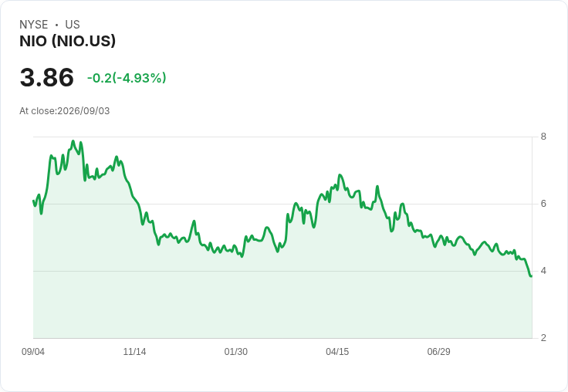
Task: Click the NIO (NIO.US) stock title
Action: pyautogui.click(x=67, y=41)
